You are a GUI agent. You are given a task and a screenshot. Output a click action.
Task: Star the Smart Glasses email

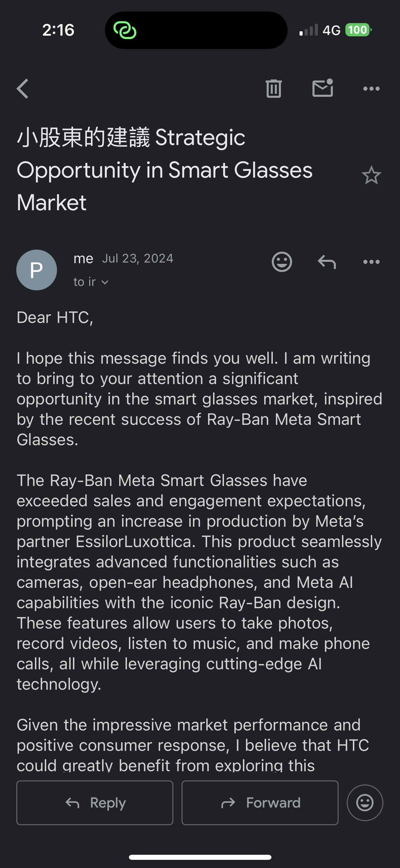point(371,176)
